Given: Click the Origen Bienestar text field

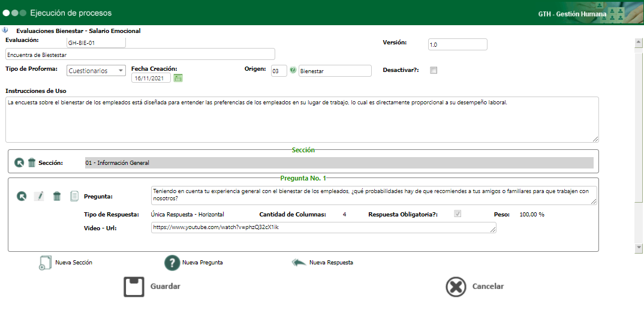Looking at the screenshot, I should click(335, 71).
